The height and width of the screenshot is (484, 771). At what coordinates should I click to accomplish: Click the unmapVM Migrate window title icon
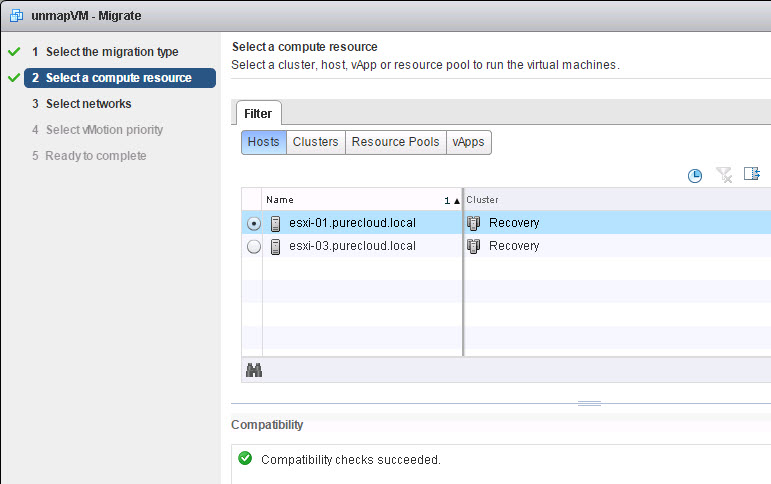pos(16,15)
